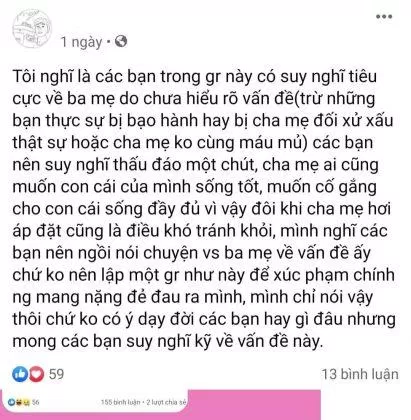Click the post text starting 'Tôi nghĩ là'

203,209
